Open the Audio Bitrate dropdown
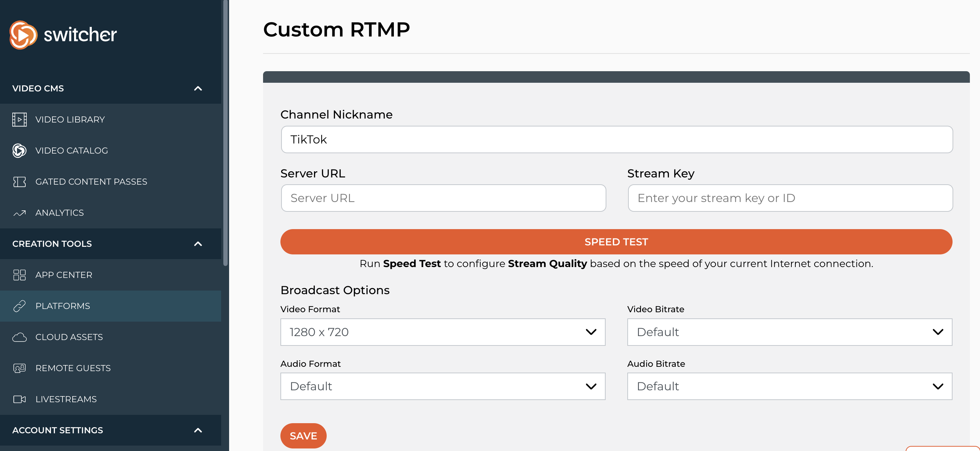The image size is (980, 451). (x=790, y=386)
